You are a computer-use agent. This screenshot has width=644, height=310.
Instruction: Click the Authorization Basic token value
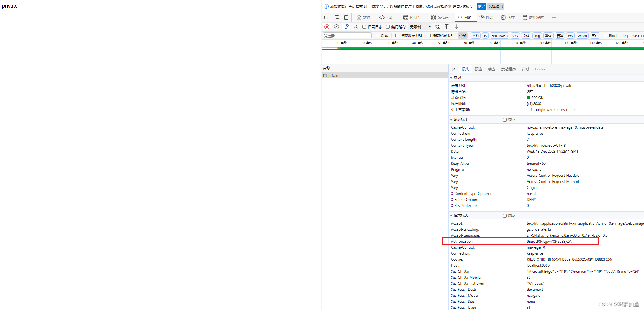click(551, 241)
